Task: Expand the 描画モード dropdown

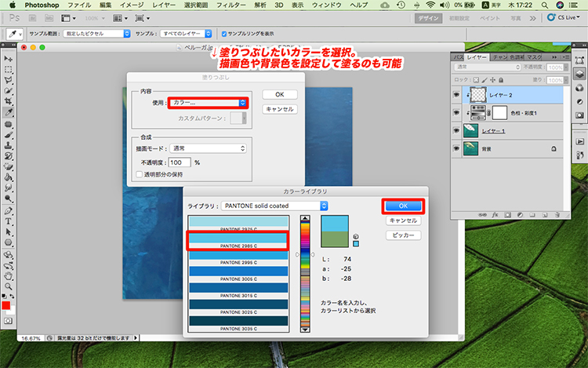Action: [x=209, y=148]
